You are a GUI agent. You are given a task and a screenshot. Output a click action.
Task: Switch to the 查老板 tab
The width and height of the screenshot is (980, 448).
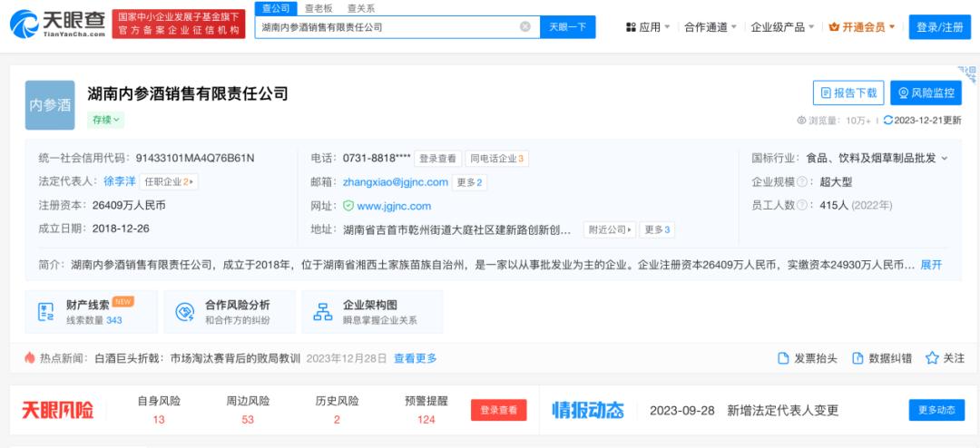point(318,9)
